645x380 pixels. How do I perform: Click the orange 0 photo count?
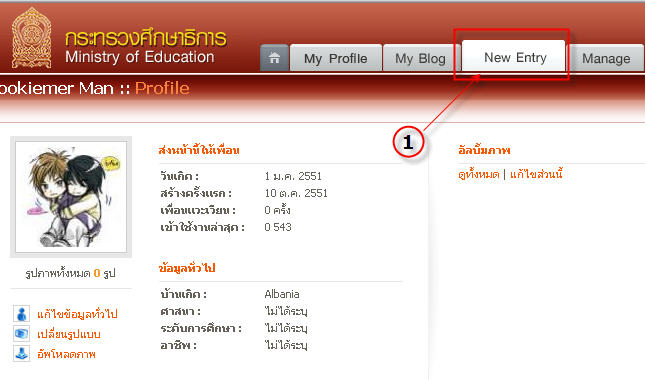97,273
